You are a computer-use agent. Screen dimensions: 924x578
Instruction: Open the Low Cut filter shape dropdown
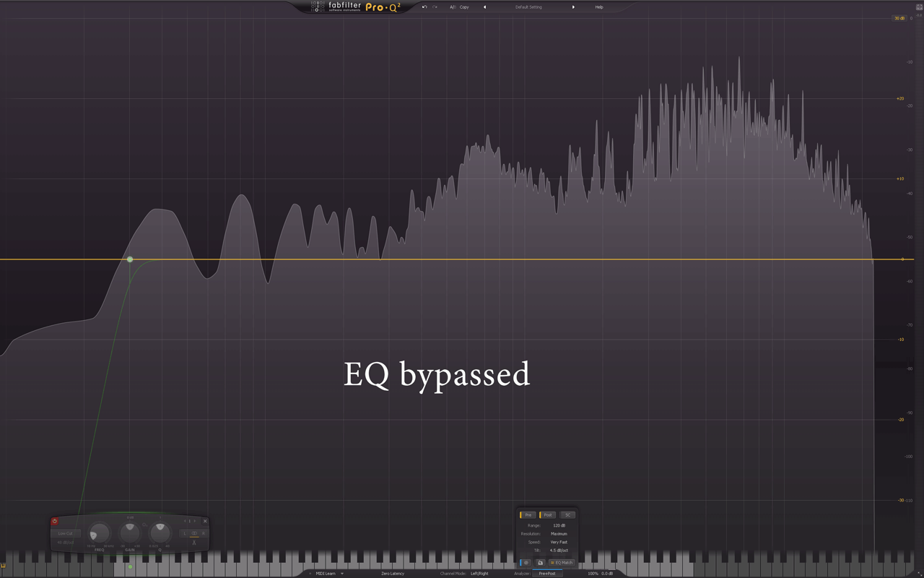[65, 533]
